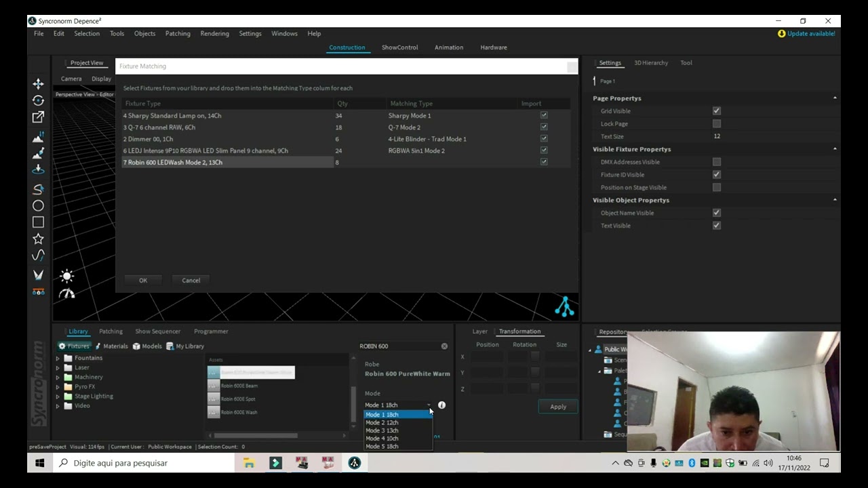Open the Materials library category
The height and width of the screenshot is (488, 868).
(x=111, y=346)
